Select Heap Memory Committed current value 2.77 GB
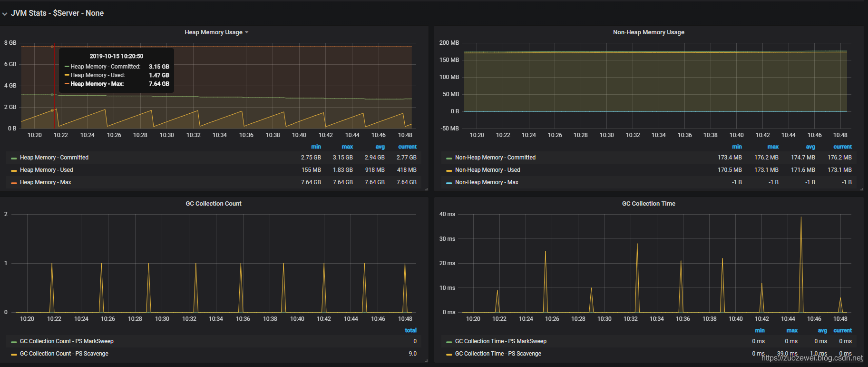 [x=407, y=158]
